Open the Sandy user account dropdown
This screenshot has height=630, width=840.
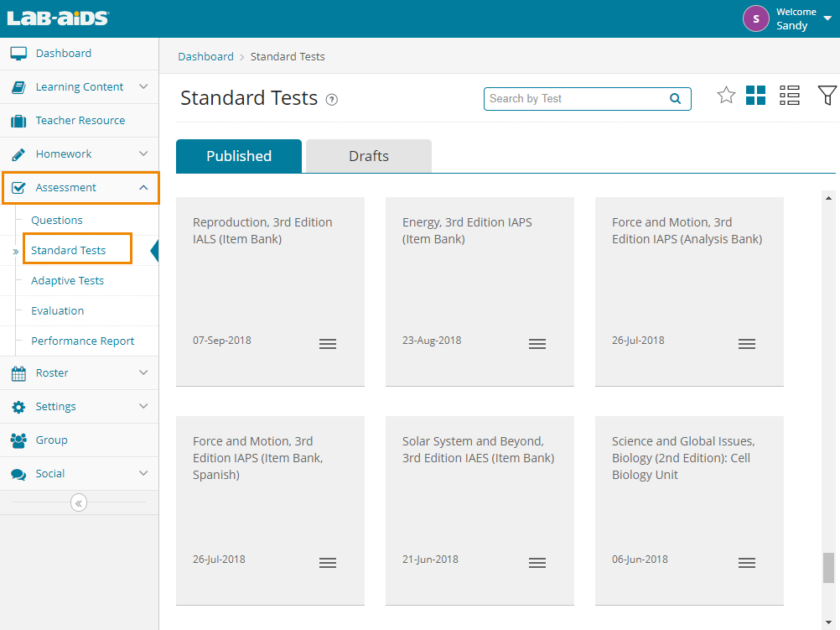827,18
